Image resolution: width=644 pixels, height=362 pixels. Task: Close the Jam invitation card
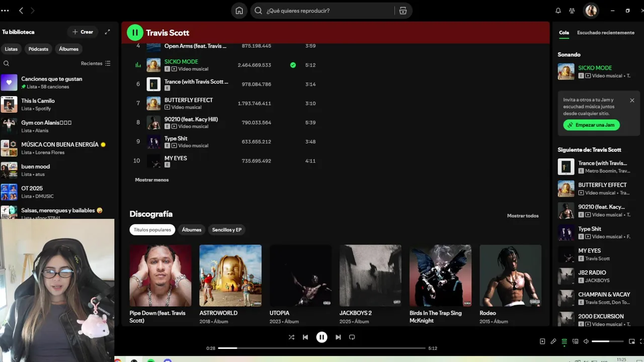(x=632, y=100)
